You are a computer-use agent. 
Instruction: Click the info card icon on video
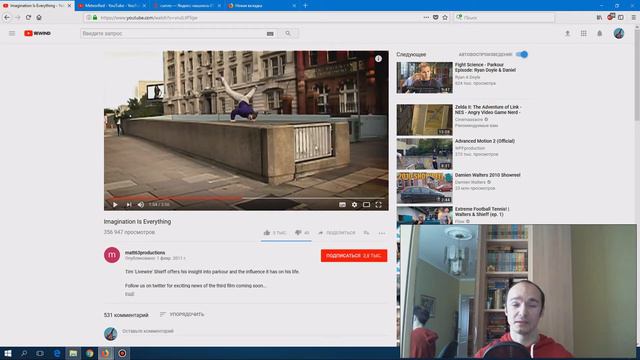tap(378, 59)
